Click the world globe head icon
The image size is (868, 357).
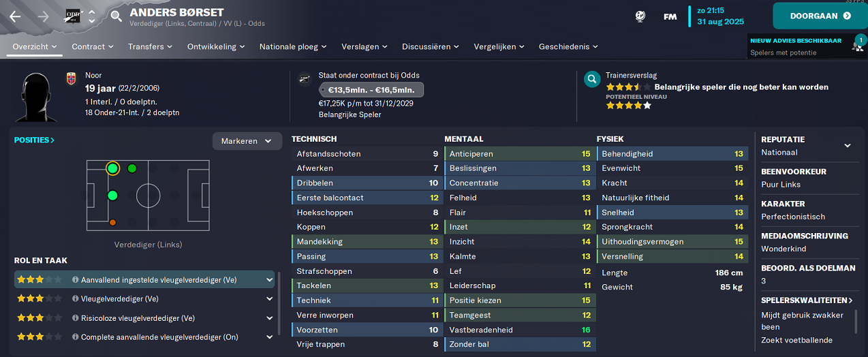pyautogui.click(x=640, y=16)
